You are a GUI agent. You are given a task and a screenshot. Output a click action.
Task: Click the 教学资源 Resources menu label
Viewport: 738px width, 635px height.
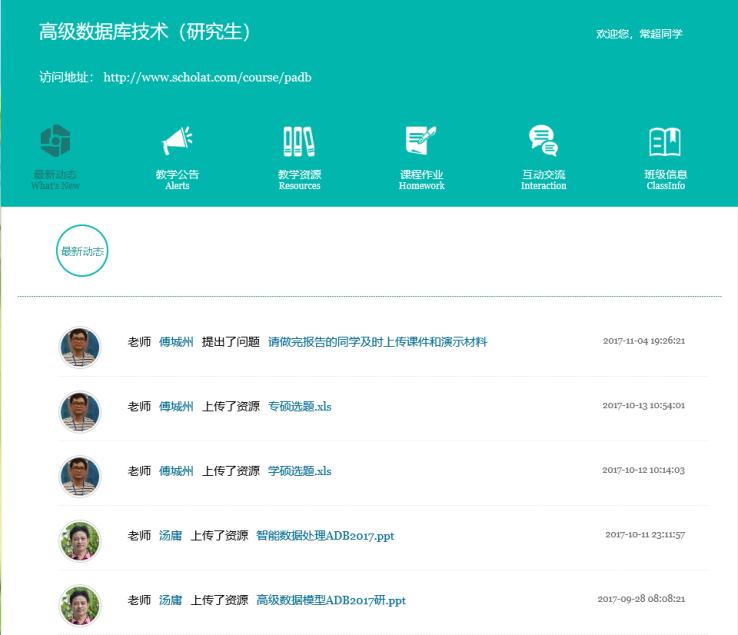click(299, 179)
